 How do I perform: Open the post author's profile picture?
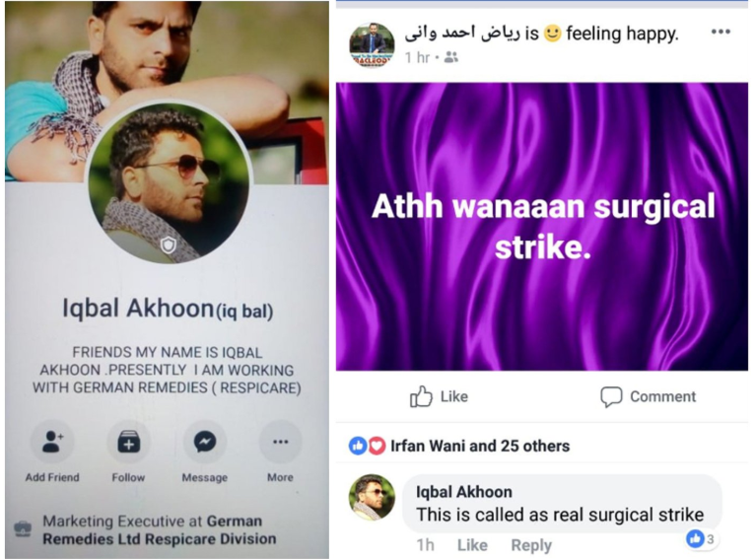(372, 44)
